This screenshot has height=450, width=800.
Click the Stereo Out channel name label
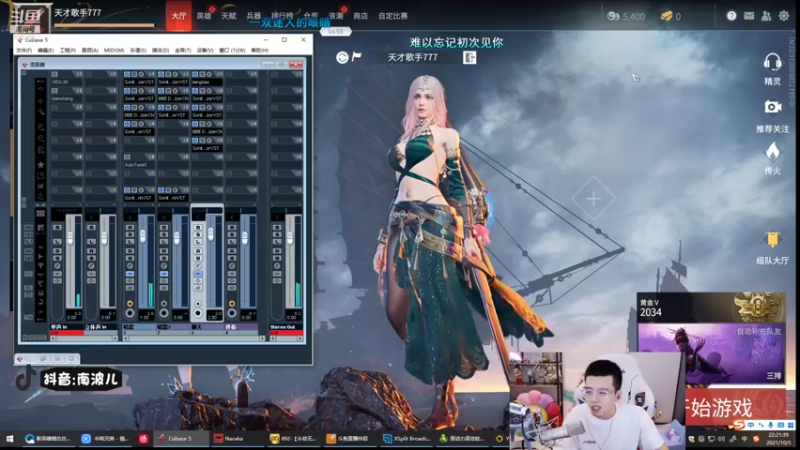[x=286, y=327]
